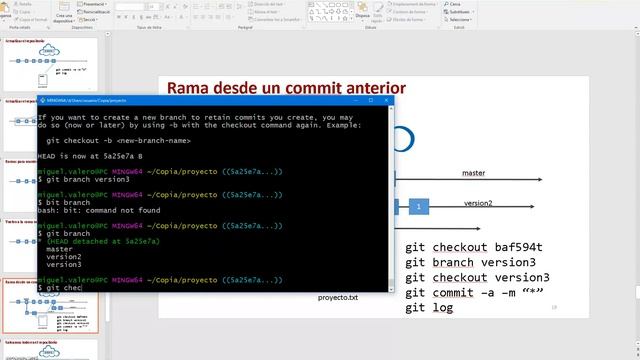640x360 pixels.
Task: Click 'bash: bit: command not found' terminal line
Action: point(99,210)
